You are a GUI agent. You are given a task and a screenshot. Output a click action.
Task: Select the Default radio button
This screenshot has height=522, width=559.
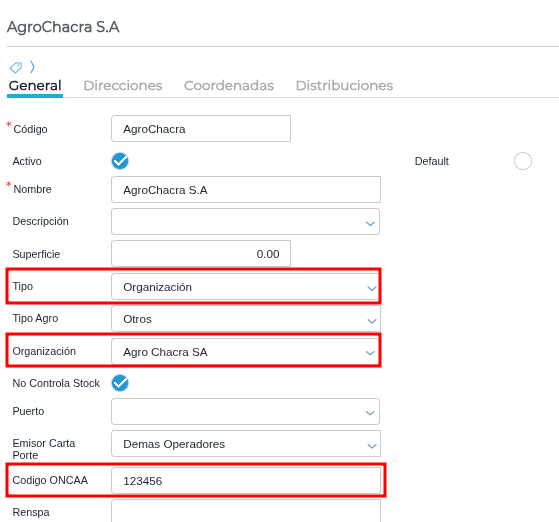tap(523, 161)
